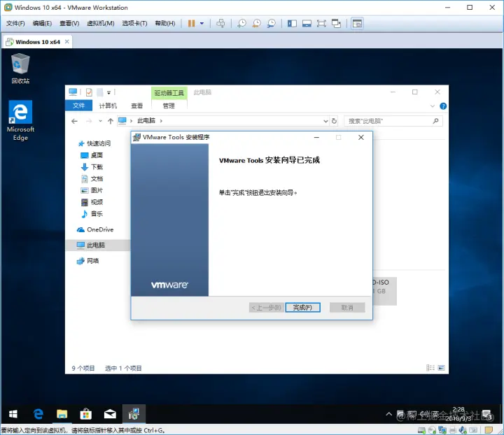Image resolution: width=504 pixels, height=435 pixels.
Task: Expand the address bar history dropdown
Action: click(325, 121)
